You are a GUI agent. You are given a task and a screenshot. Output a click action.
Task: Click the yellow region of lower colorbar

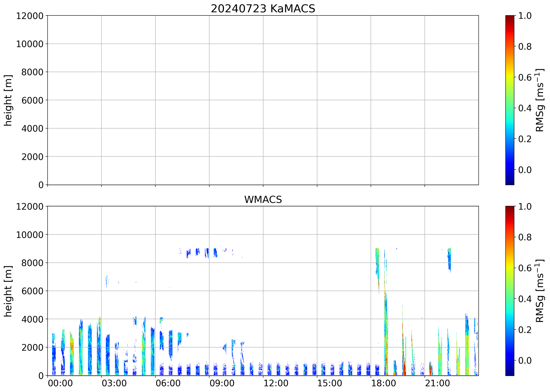point(510,267)
